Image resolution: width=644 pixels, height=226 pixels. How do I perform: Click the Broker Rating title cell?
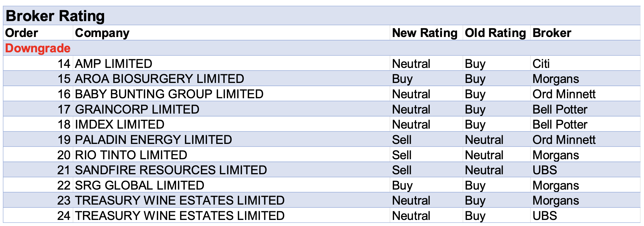click(55, 16)
